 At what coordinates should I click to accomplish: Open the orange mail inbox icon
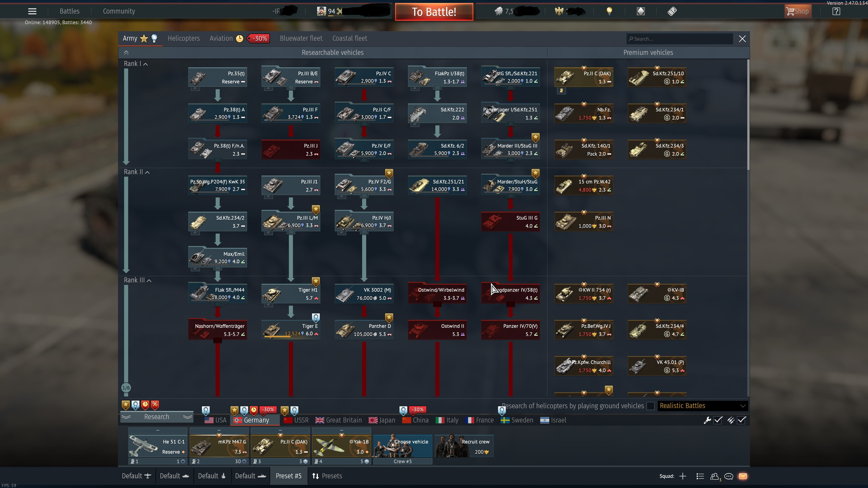pyautogui.click(x=743, y=476)
